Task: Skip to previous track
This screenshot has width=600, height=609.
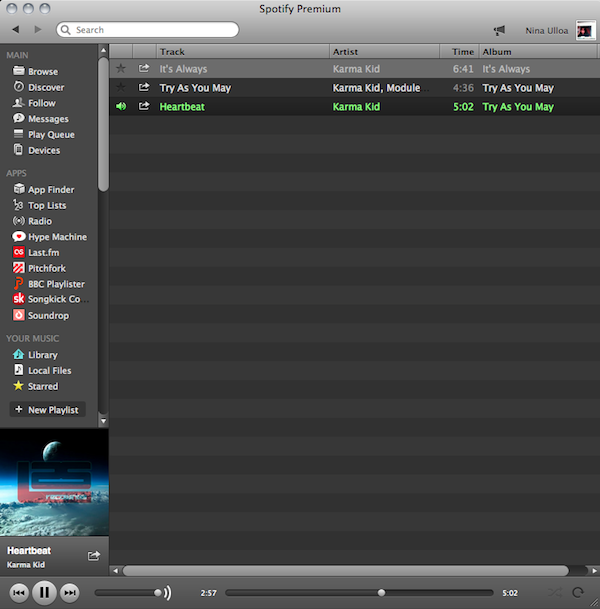Action: click(x=19, y=593)
